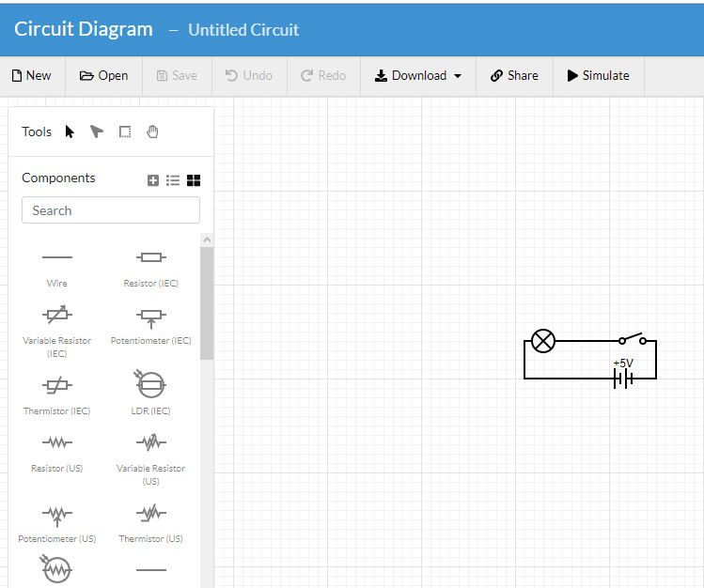Activate the hand pan tool
This screenshot has width=704, height=588.
[152, 132]
